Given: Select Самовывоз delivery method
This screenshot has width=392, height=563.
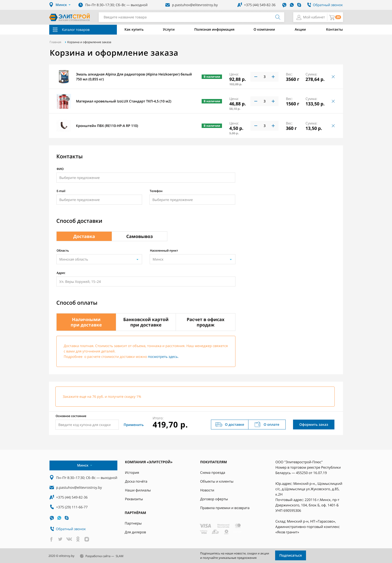Looking at the screenshot, I should (139, 236).
